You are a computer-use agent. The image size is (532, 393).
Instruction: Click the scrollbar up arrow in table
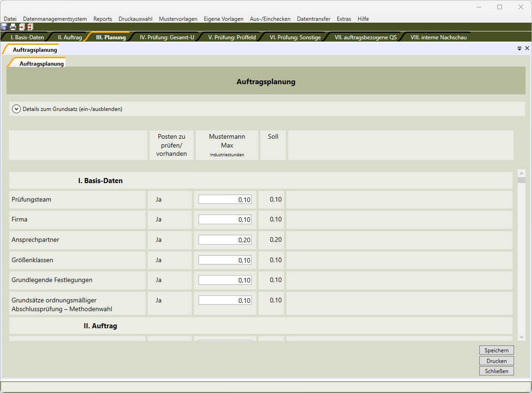click(x=521, y=173)
